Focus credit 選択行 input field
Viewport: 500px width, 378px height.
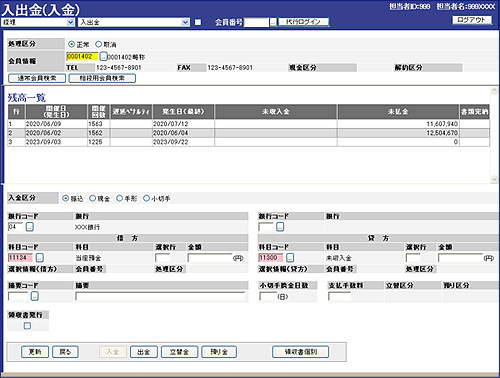tap(413, 258)
